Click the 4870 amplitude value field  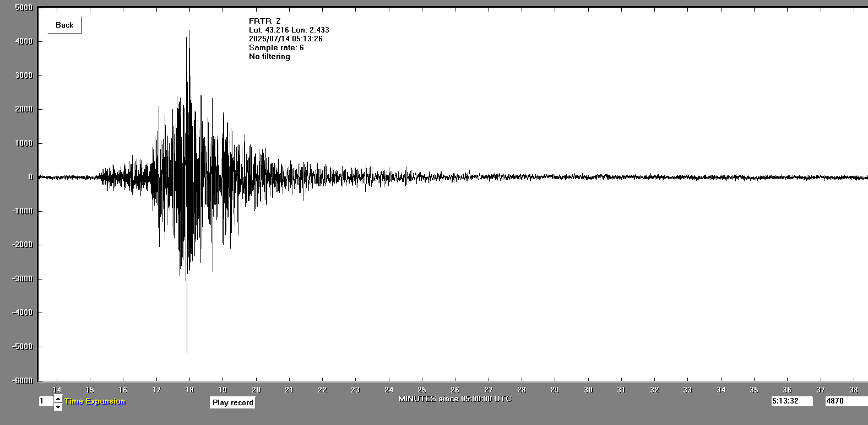click(846, 401)
